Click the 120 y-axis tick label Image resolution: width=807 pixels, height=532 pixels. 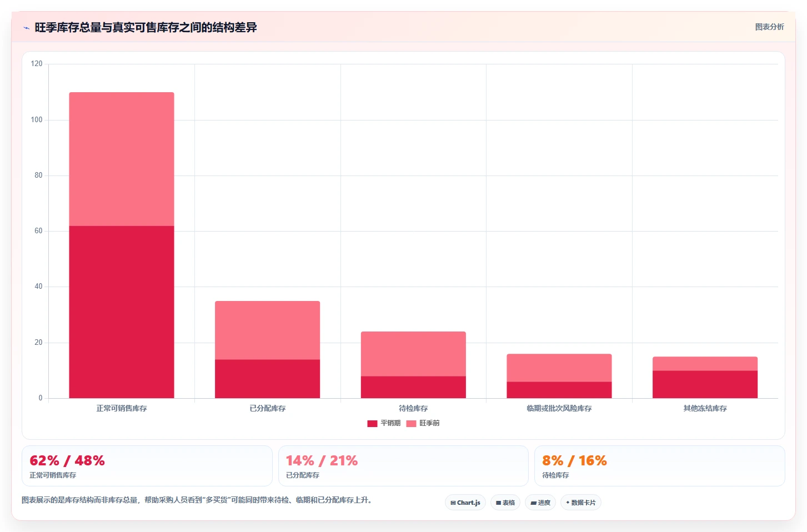pyautogui.click(x=37, y=64)
